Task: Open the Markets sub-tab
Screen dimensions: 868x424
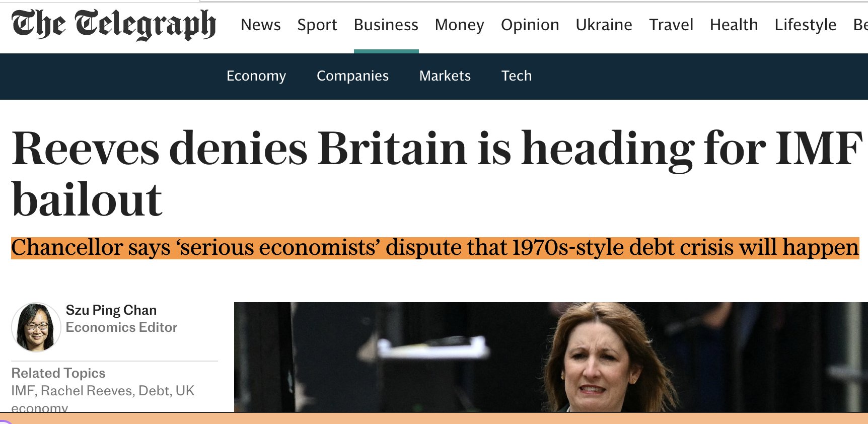Action: tap(445, 76)
